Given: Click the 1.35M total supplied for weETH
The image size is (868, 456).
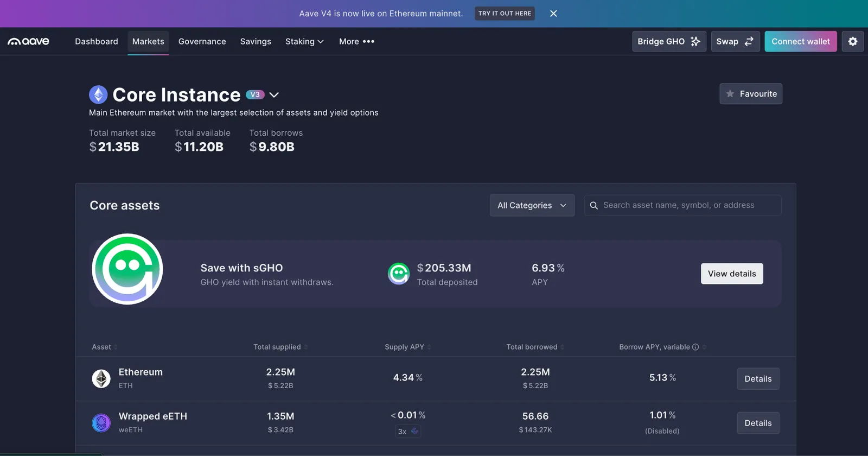Looking at the screenshot, I should (x=280, y=416).
